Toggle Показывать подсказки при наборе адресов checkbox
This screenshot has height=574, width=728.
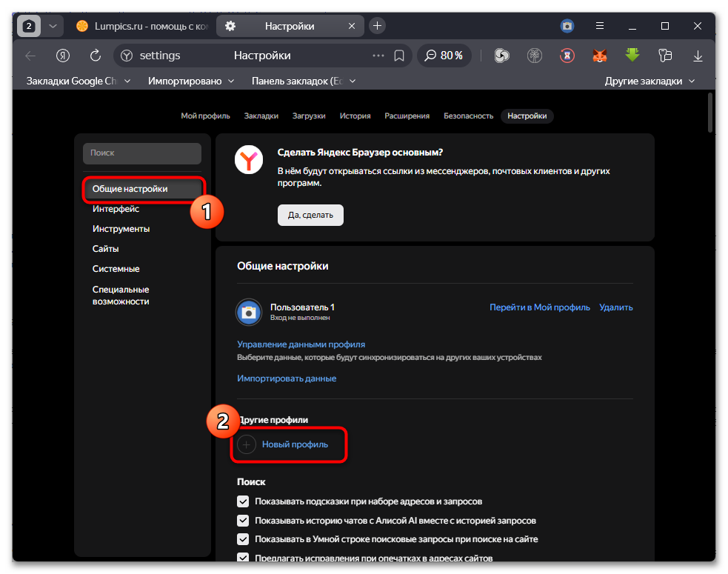(x=243, y=501)
